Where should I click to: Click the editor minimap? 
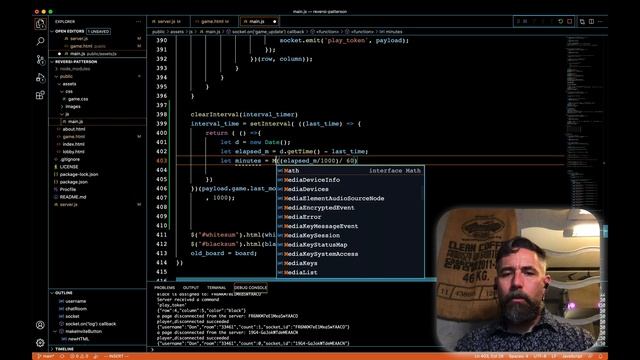coord(584,122)
